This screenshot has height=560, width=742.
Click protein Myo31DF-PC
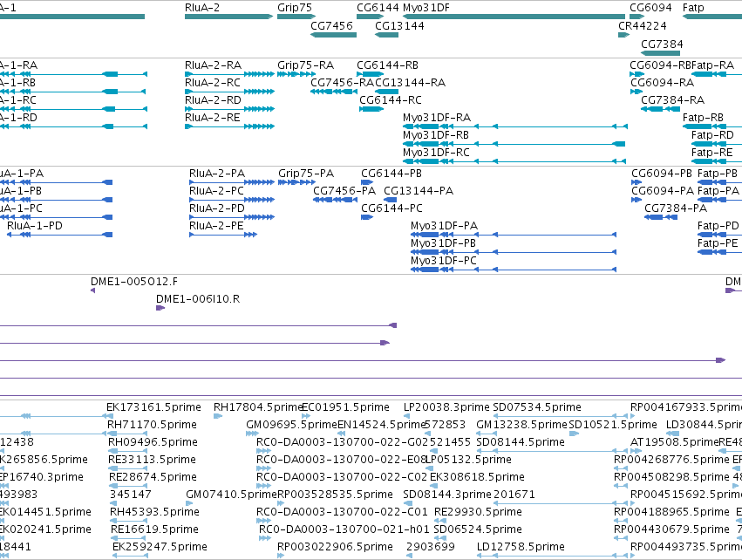(444, 260)
